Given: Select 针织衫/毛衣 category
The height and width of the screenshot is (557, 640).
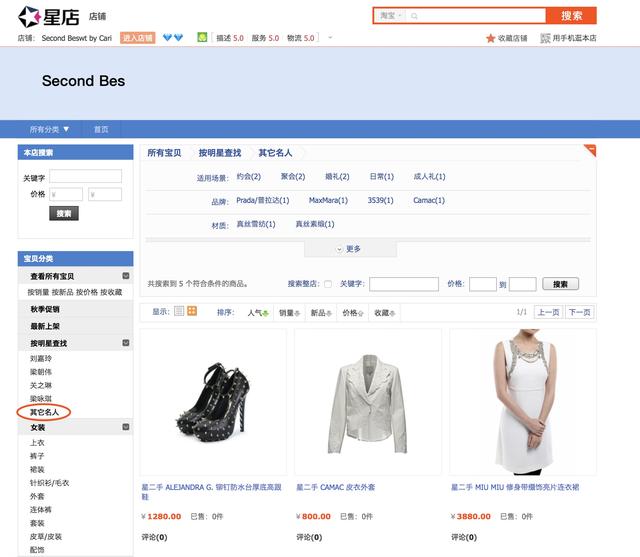Looking at the screenshot, I should pos(49,483).
